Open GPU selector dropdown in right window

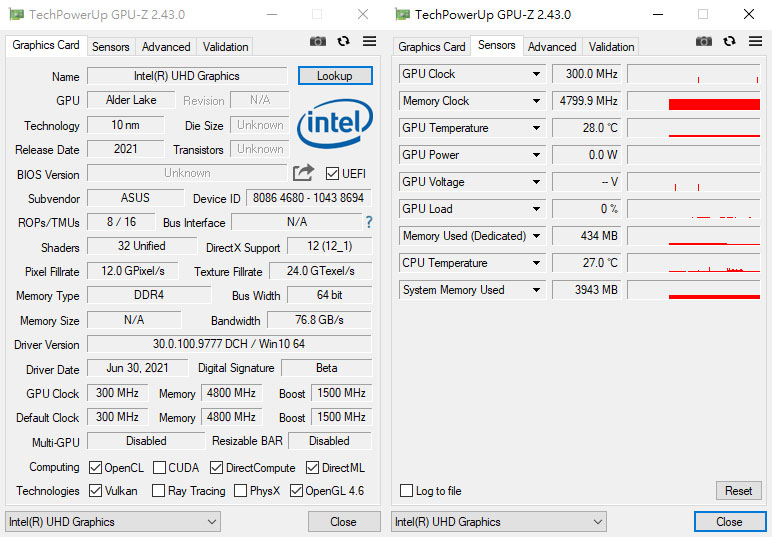click(499, 522)
